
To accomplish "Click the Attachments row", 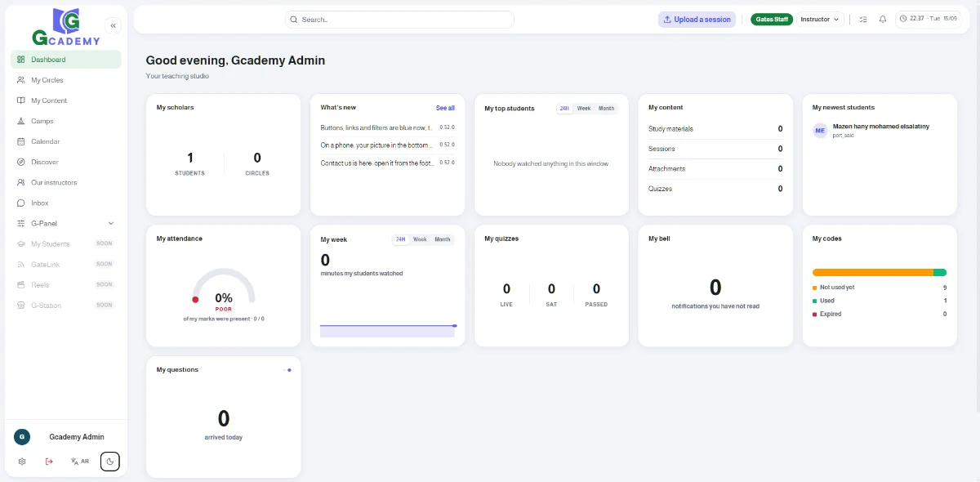I will pos(715,169).
